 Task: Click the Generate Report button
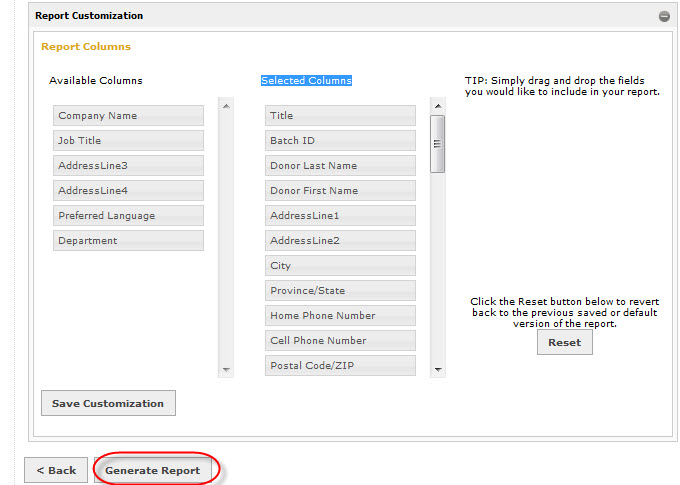pyautogui.click(x=153, y=470)
